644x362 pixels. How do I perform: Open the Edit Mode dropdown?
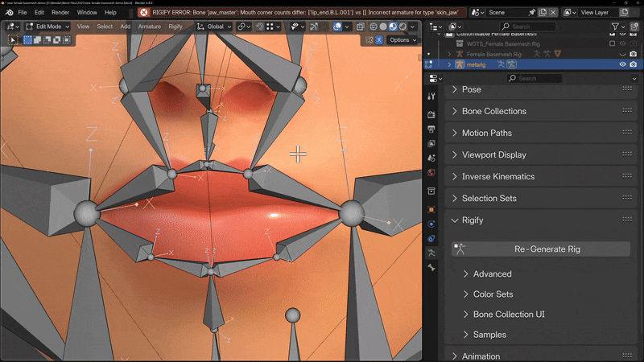[48, 27]
